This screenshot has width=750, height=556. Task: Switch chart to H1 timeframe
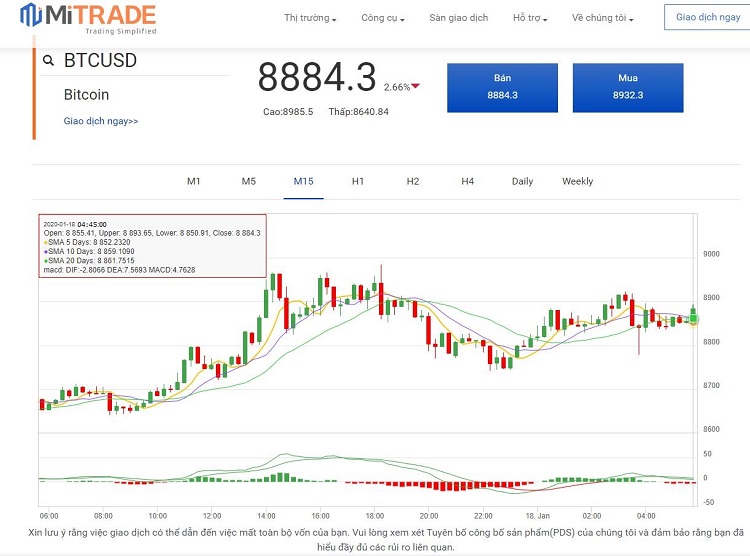[x=358, y=181]
